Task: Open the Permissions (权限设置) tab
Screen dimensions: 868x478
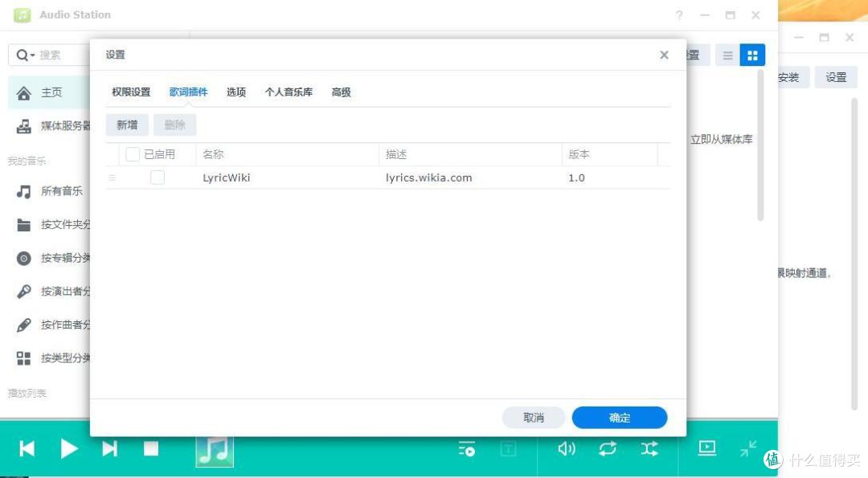Action: (131, 92)
